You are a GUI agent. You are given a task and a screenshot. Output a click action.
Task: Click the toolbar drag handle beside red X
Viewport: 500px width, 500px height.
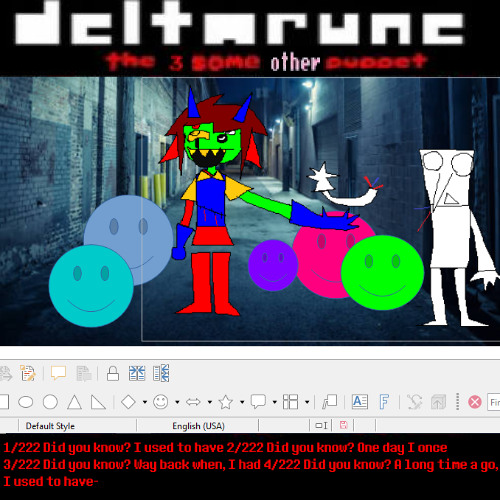(458, 401)
